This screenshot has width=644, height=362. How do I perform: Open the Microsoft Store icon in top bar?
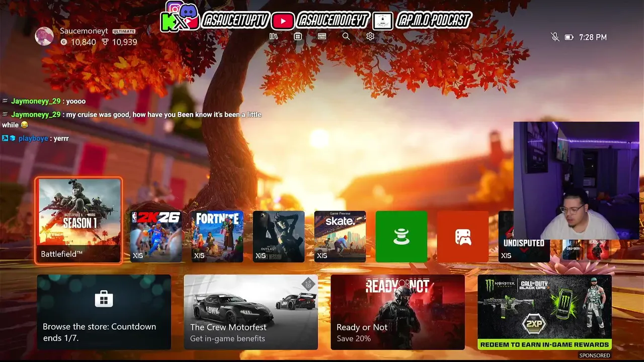tap(298, 36)
